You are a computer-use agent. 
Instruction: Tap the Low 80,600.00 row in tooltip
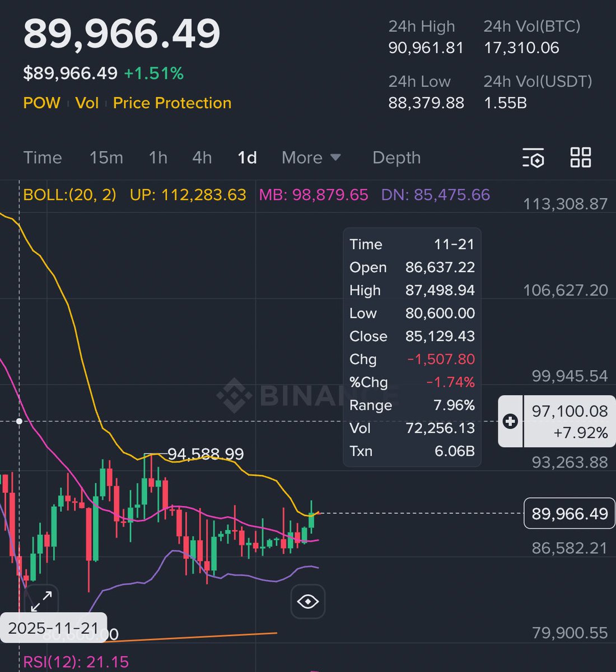coord(412,313)
